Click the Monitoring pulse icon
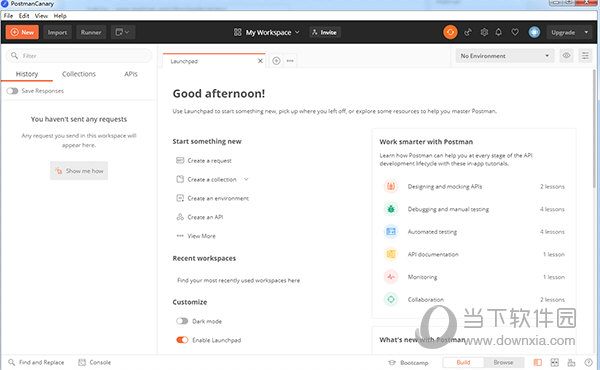This screenshot has height=370, width=600. (x=391, y=277)
